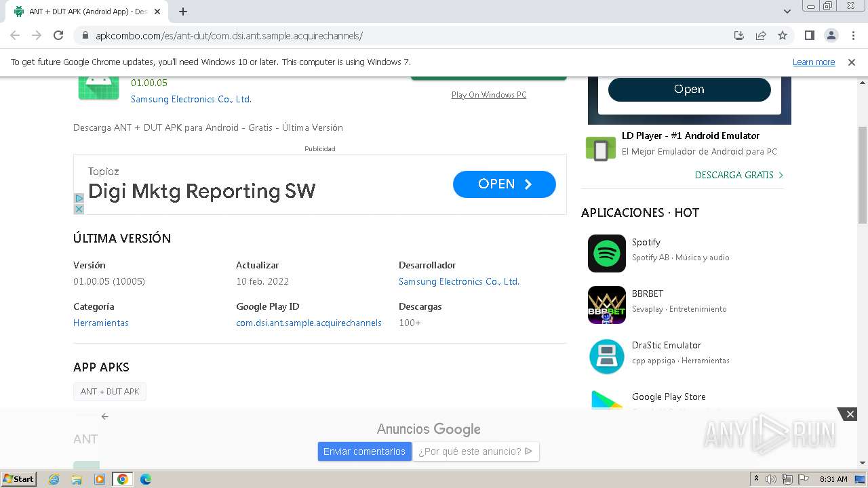This screenshot has width=868, height=488.
Task: Click the forward navigation arrow
Action: 37,35
